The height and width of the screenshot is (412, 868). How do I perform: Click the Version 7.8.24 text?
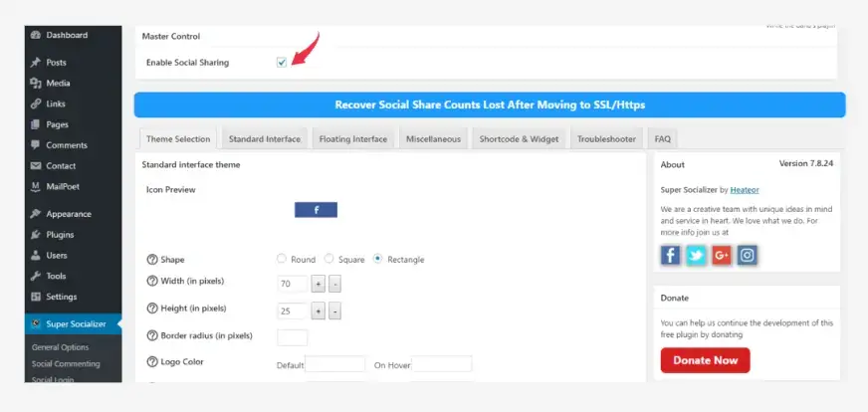pyautogui.click(x=806, y=163)
